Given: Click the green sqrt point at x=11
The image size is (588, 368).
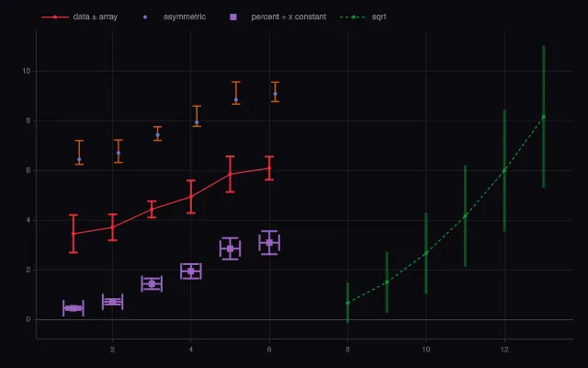Looking at the screenshot, I should pyautogui.click(x=466, y=216).
